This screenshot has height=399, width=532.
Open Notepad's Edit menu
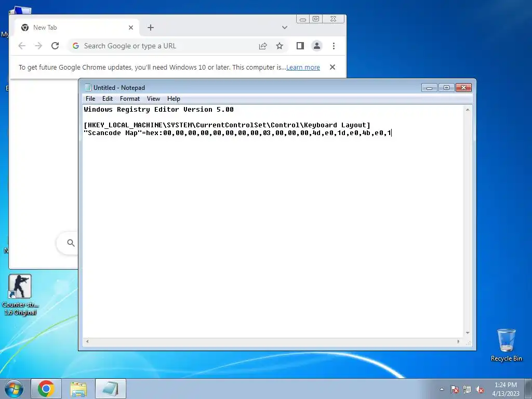pyautogui.click(x=107, y=99)
